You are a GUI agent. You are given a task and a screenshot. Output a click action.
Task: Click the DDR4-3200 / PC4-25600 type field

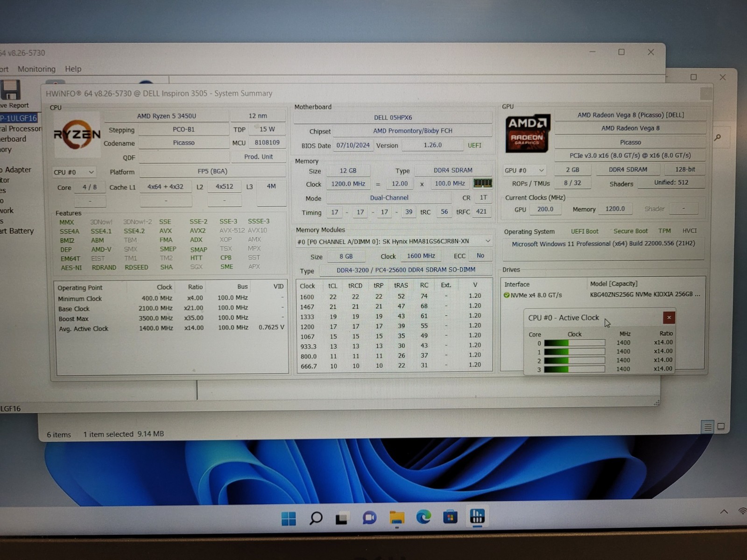(406, 270)
